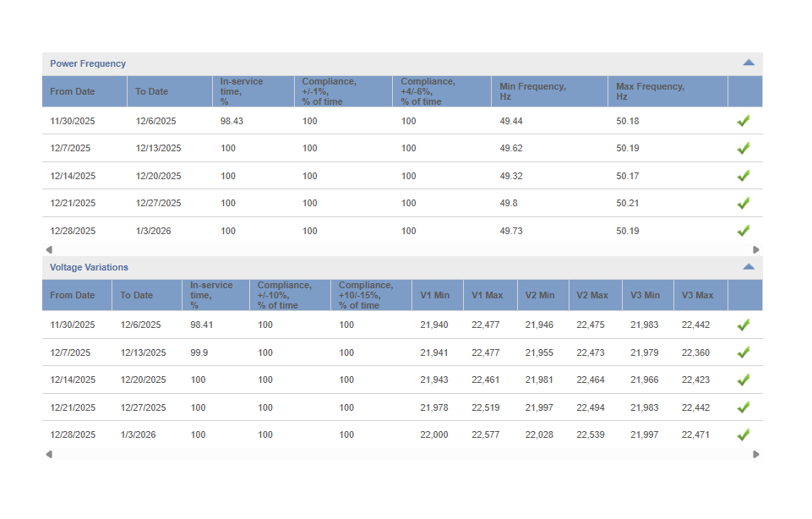Image resolution: width=812 pixels, height=519 pixels.
Task: Click green checkmark for Voltage Variations 12/7/2025 row
Action: click(x=743, y=352)
